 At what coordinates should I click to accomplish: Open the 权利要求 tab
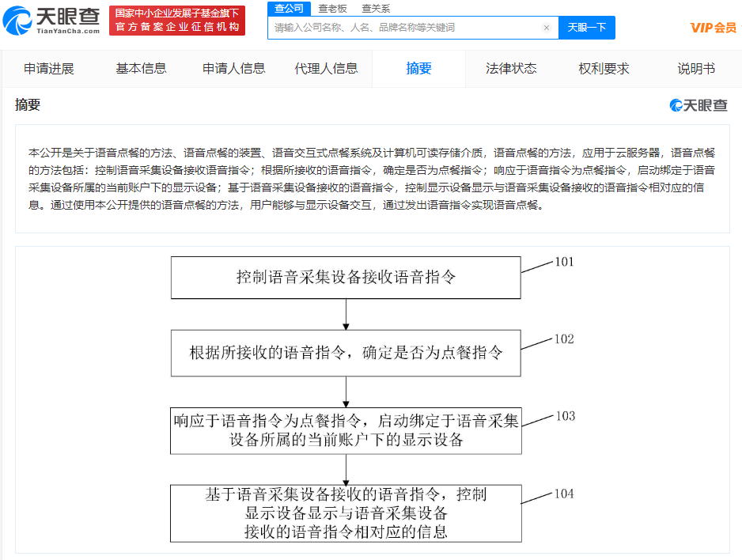(x=604, y=69)
